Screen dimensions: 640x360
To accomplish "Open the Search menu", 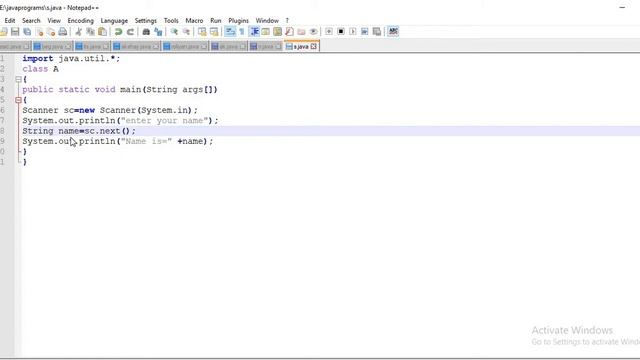I will (x=31, y=20).
